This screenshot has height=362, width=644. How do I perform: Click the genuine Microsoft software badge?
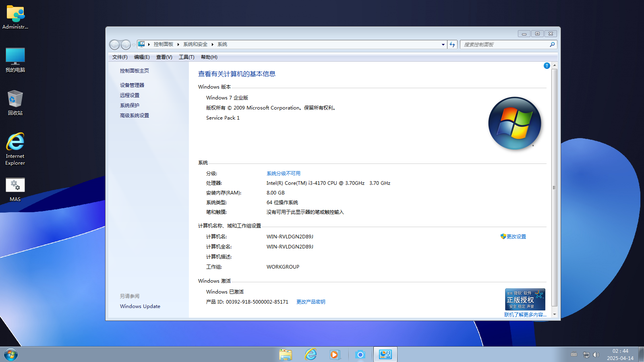[x=525, y=299]
